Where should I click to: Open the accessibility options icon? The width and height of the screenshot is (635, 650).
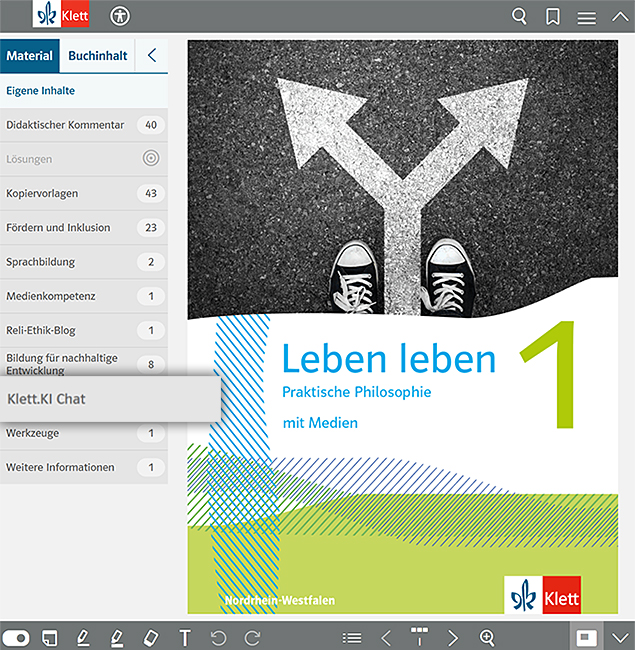[x=120, y=16]
